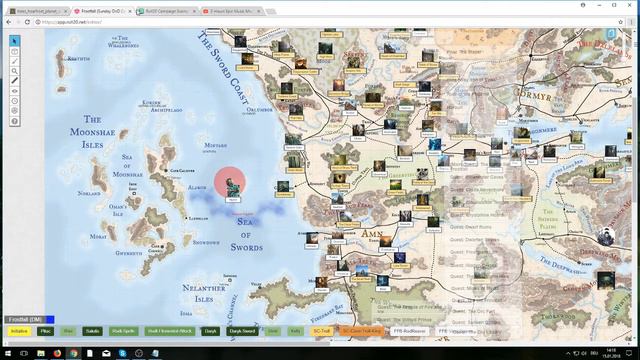Open Task View on the taskbar

tap(24, 353)
